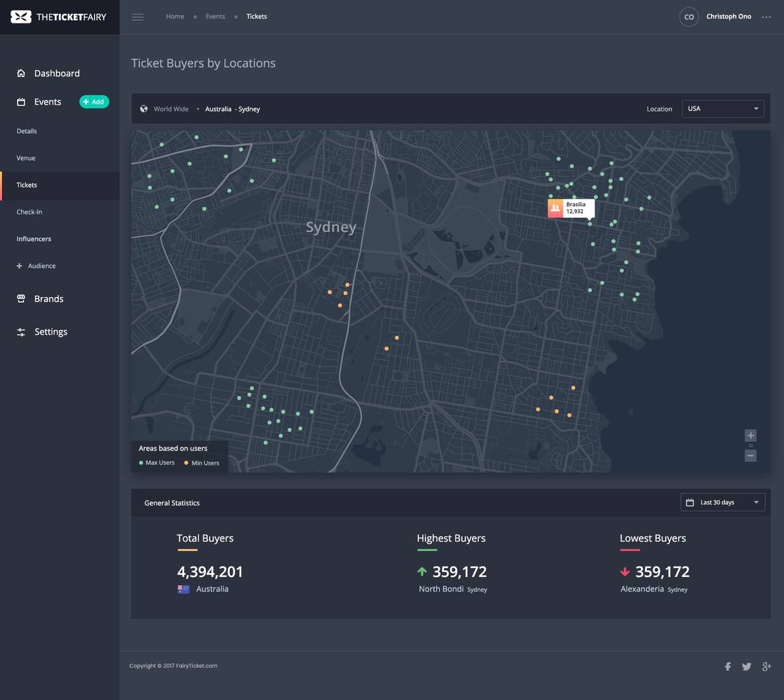Zoom out the map with minus
Viewport: 784px width, 700px height.
751,456
